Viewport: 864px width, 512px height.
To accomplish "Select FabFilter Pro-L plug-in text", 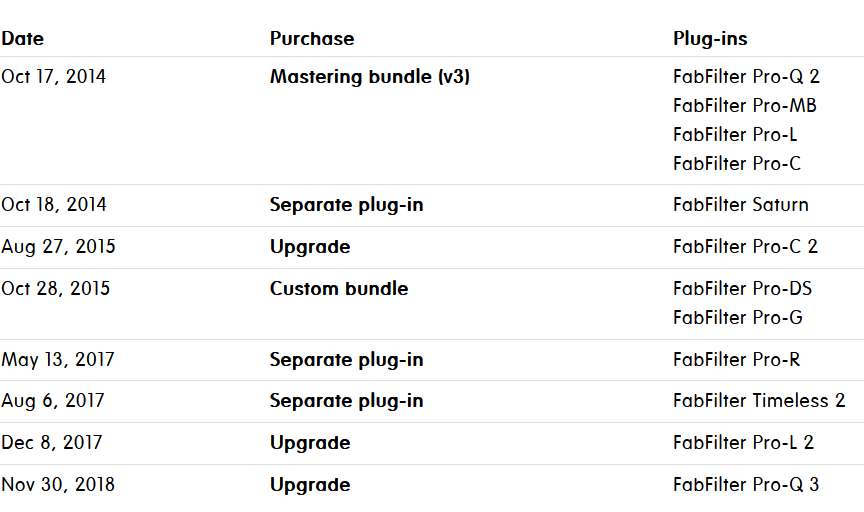I will [x=735, y=135].
